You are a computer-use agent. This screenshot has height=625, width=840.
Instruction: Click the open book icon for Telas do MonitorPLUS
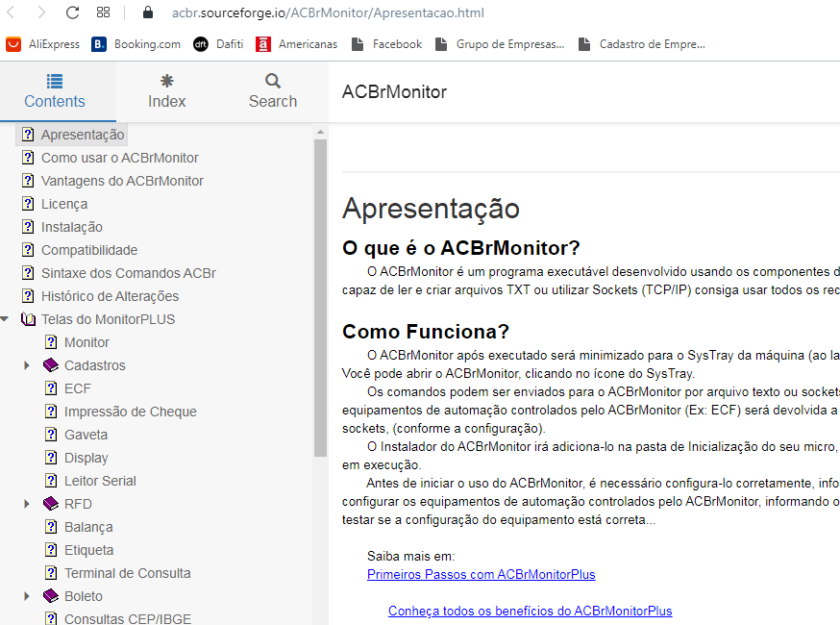click(28, 319)
